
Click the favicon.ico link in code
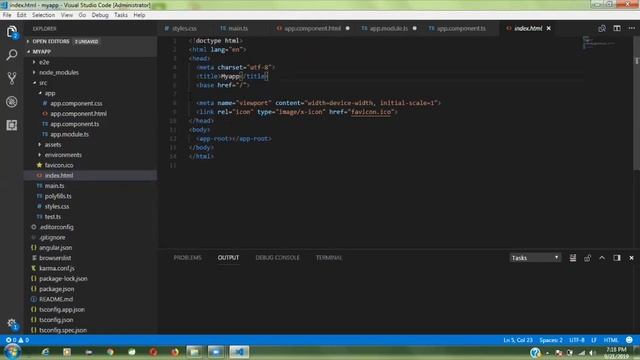[371, 112]
